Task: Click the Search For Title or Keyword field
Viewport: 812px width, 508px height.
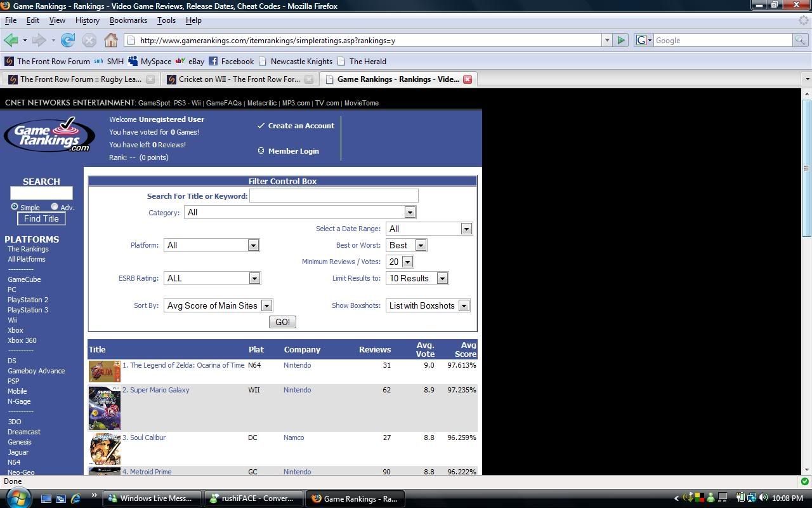Action: (x=334, y=196)
